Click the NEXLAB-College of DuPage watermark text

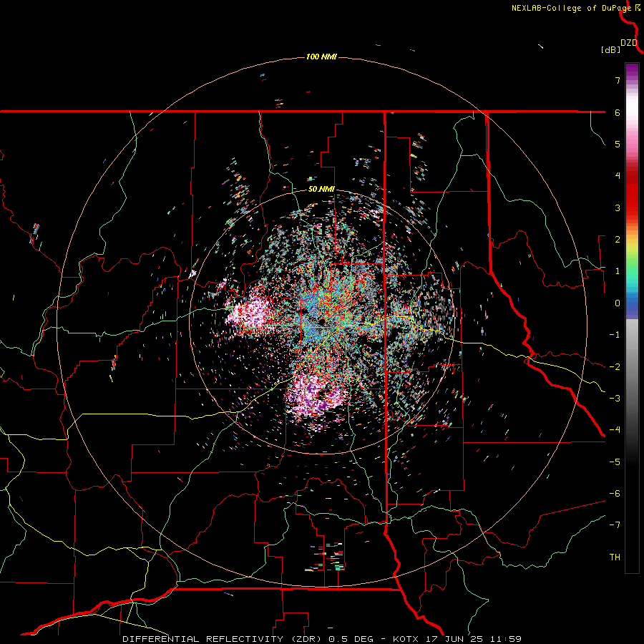tap(571, 8)
